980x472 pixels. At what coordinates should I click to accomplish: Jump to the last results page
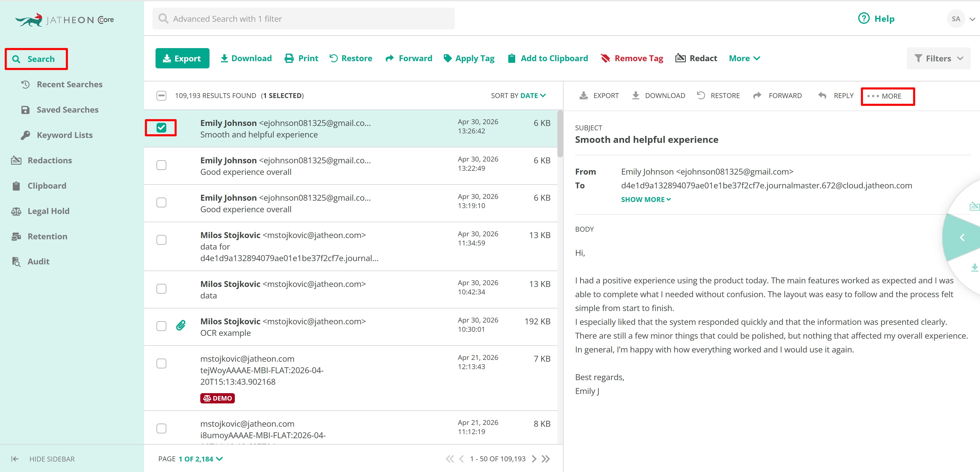pyautogui.click(x=546, y=459)
